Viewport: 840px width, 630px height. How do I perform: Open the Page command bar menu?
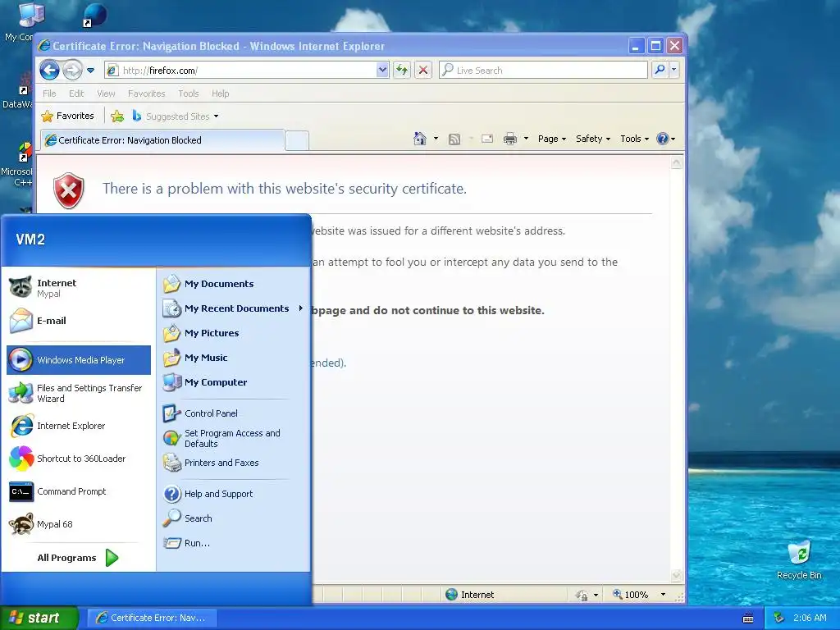[x=552, y=139]
